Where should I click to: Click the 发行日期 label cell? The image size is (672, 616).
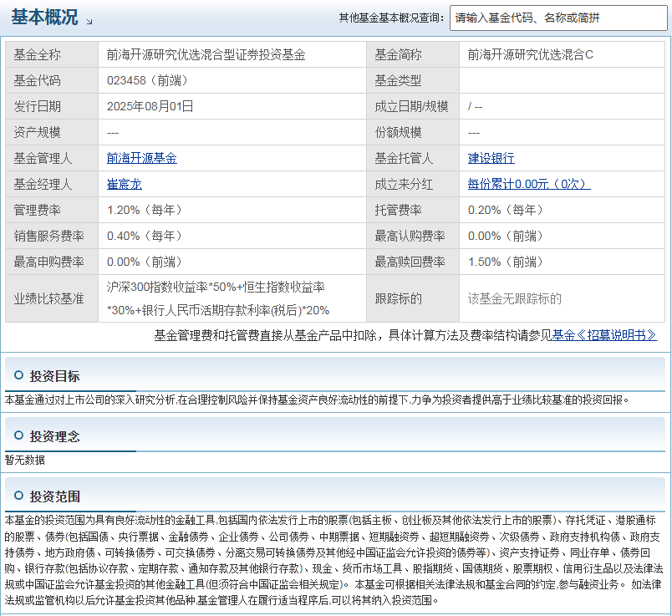coord(52,106)
